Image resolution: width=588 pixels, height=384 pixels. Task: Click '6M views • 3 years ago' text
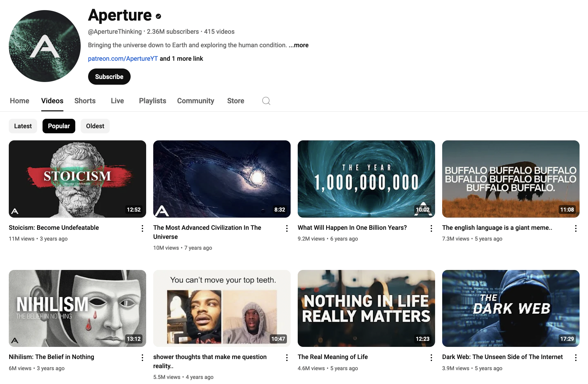[36, 368]
